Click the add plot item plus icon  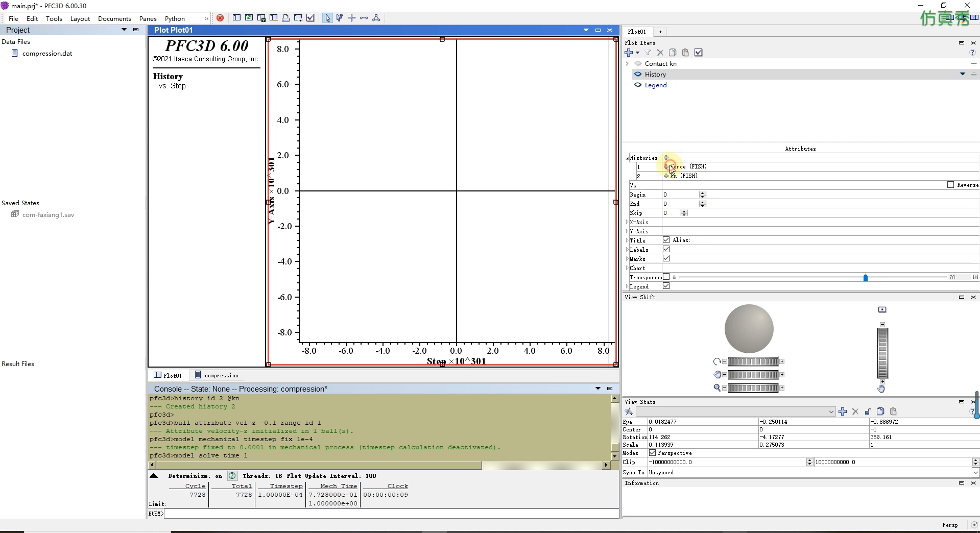[629, 53]
